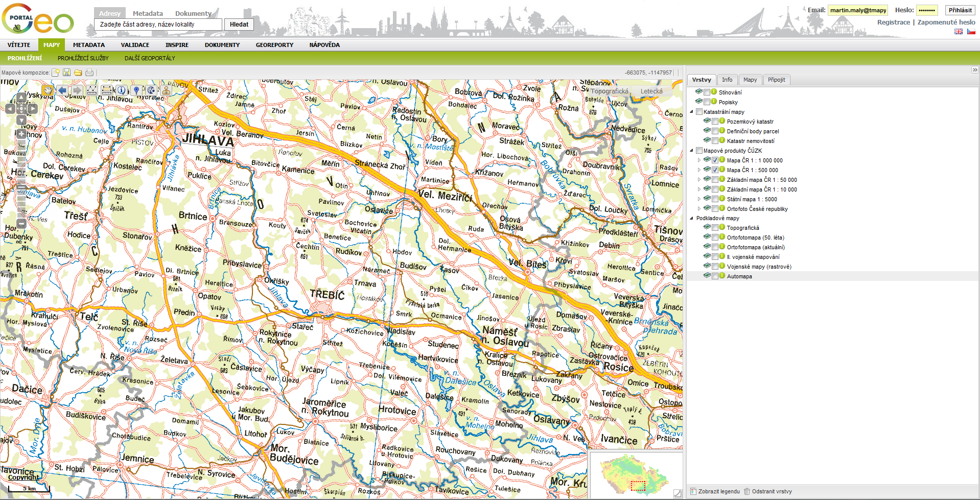Pan the map north

[x=21, y=97]
